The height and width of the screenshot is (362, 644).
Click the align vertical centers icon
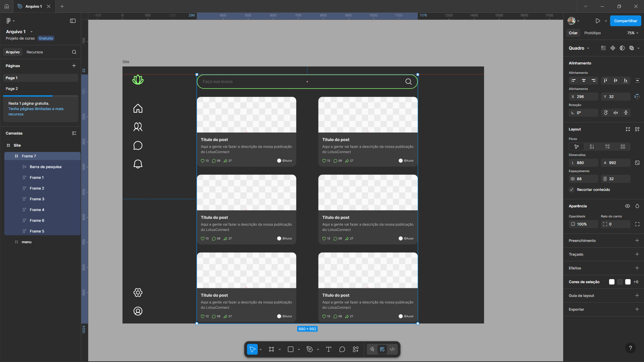coord(615,81)
